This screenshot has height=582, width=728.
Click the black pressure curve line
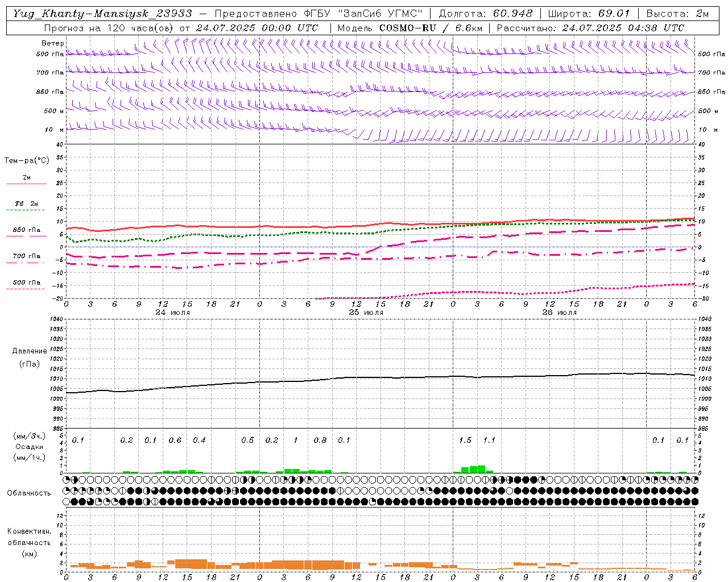pyautogui.click(x=380, y=377)
